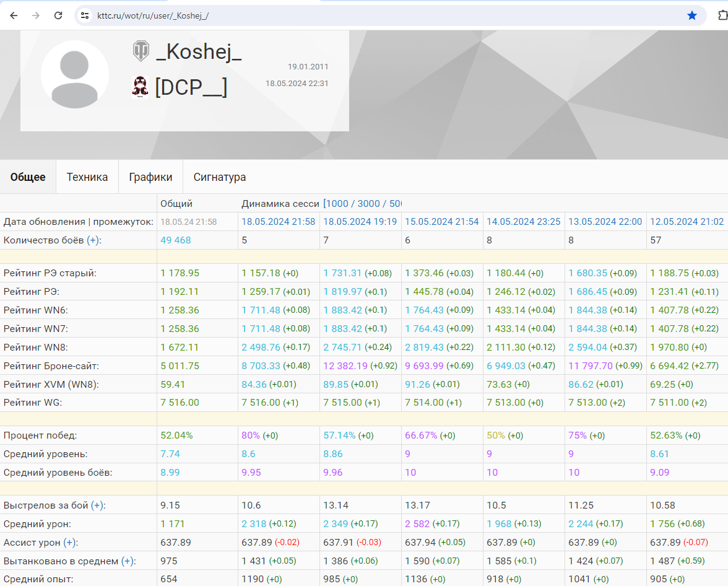This screenshot has width=728, height=586.
Task: Click the World of Tanks logo icon
Action: [141, 51]
